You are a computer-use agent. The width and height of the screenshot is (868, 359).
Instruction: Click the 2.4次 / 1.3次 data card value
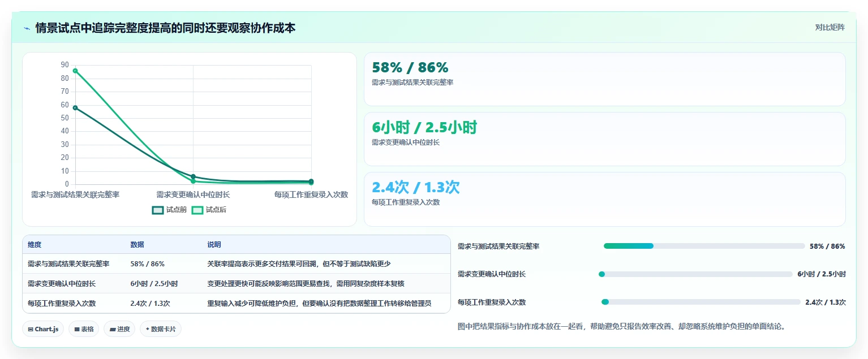tap(415, 187)
